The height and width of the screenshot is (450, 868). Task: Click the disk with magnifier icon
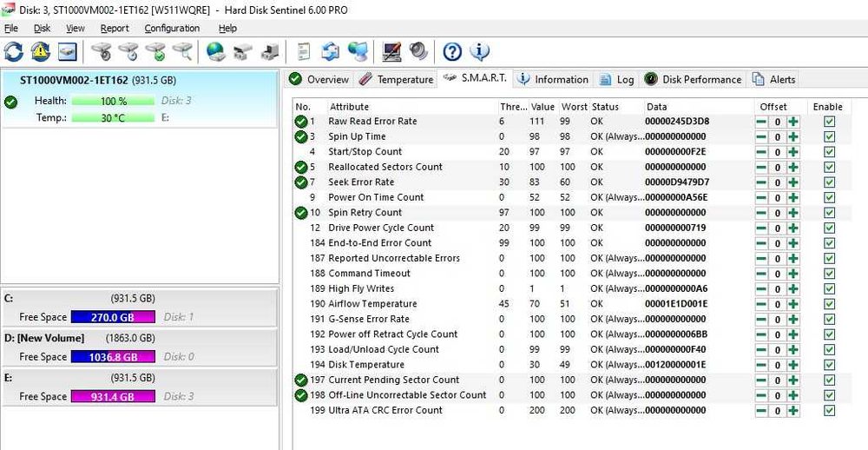(182, 51)
